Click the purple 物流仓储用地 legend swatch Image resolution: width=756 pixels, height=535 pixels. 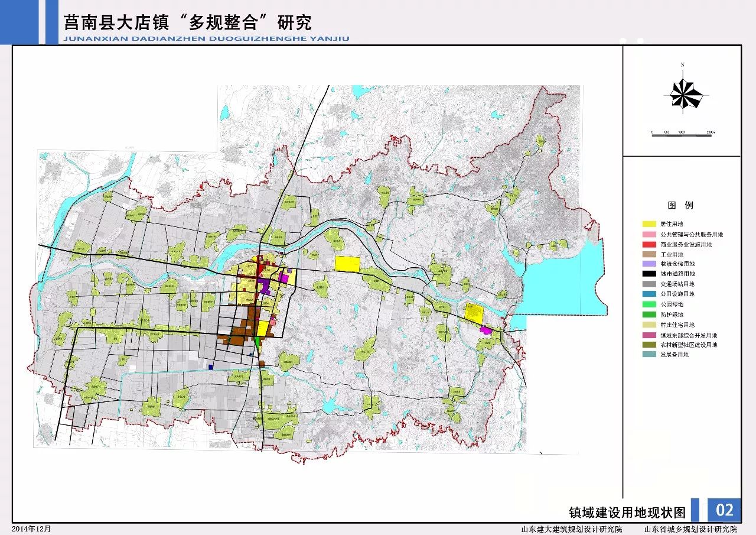point(650,264)
